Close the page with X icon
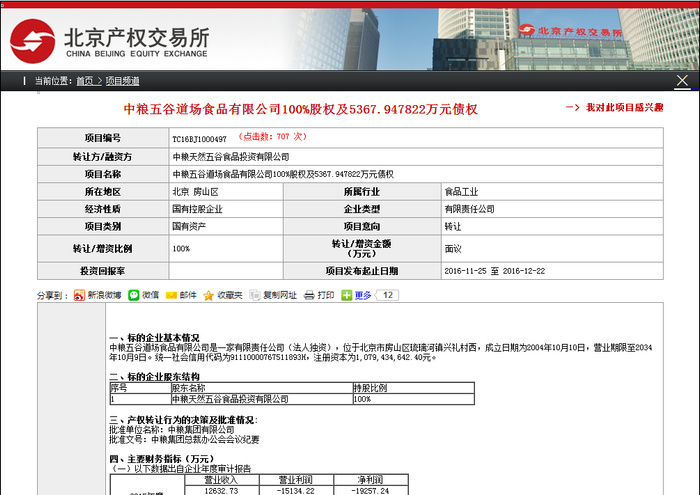 [x=682, y=81]
